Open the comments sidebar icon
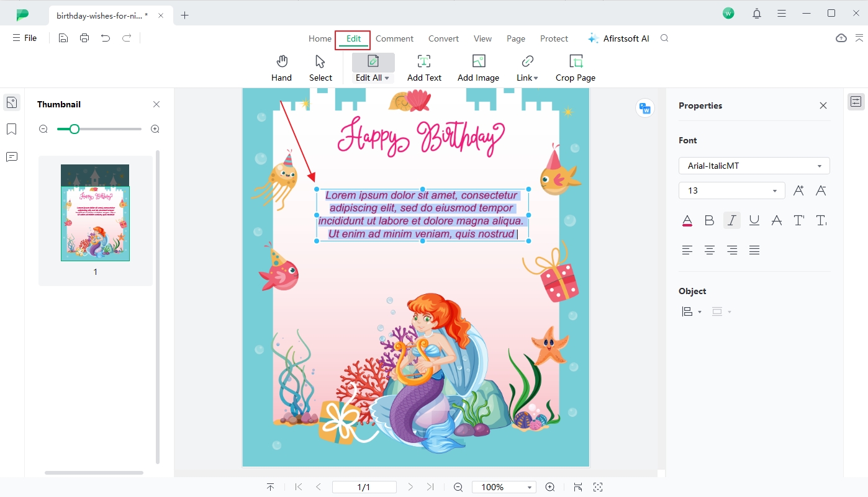This screenshot has width=868, height=497. point(12,157)
